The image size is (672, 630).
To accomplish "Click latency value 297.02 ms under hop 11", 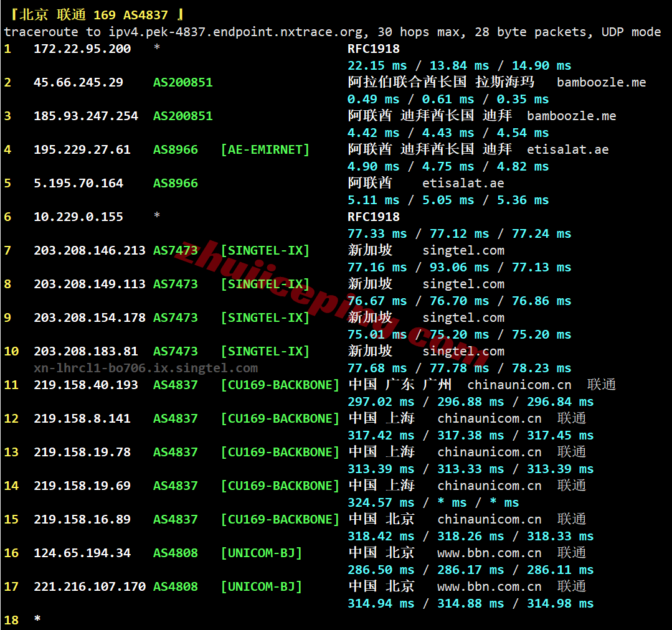I will point(381,402).
